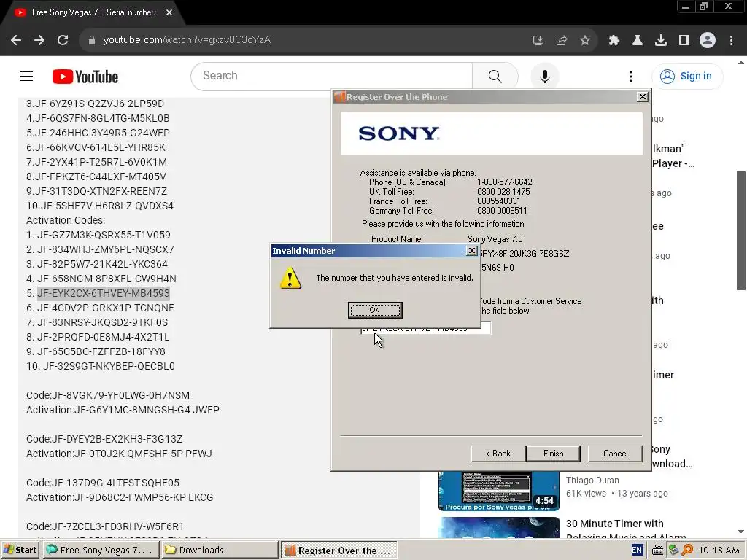Click the text JF-32S9GT-NKYBEP-QECBL0
Screen dimensions: 747x560
click(x=109, y=366)
